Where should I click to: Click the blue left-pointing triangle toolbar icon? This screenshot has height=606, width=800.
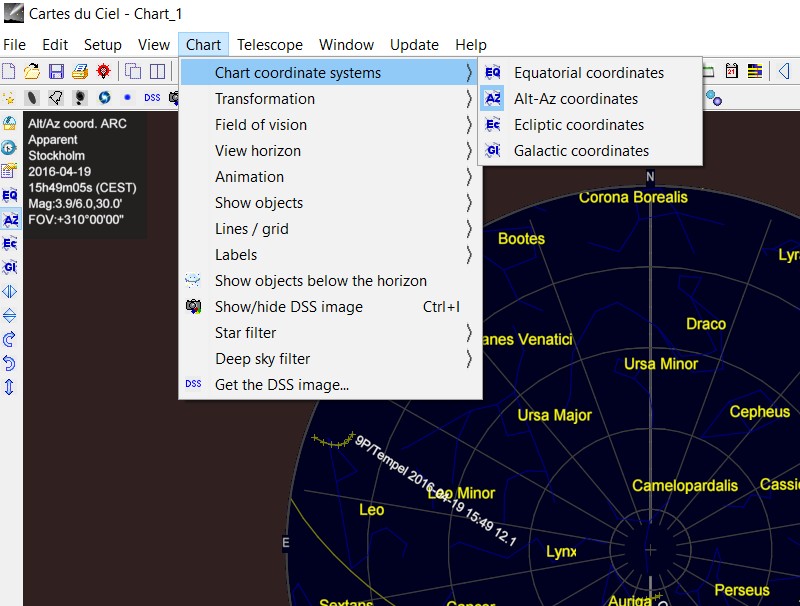(x=784, y=71)
